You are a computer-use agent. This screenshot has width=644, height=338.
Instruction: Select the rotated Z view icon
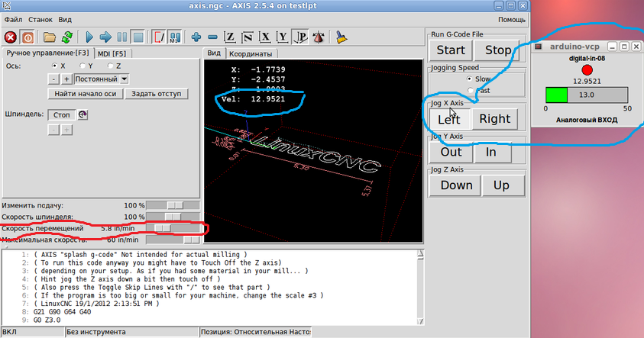(x=248, y=37)
